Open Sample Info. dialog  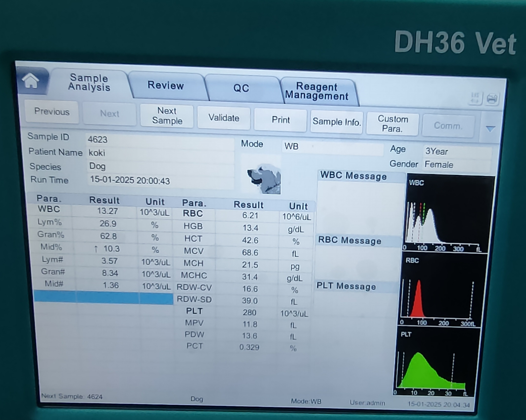pos(337,122)
